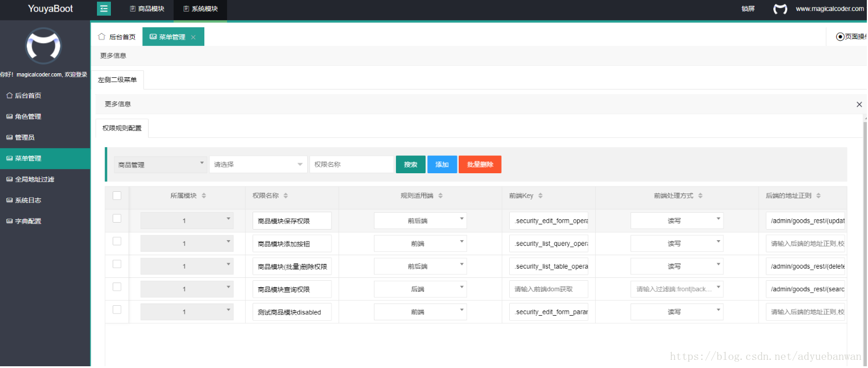Open the 商品管理 module dropdown

pos(161,164)
